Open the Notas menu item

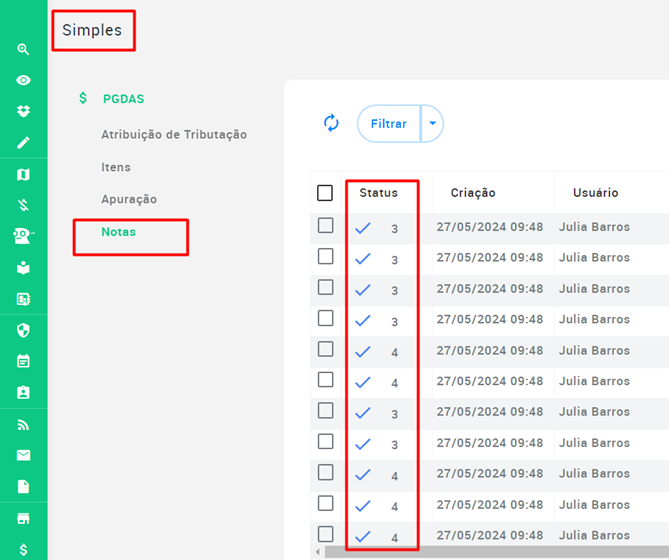(118, 232)
